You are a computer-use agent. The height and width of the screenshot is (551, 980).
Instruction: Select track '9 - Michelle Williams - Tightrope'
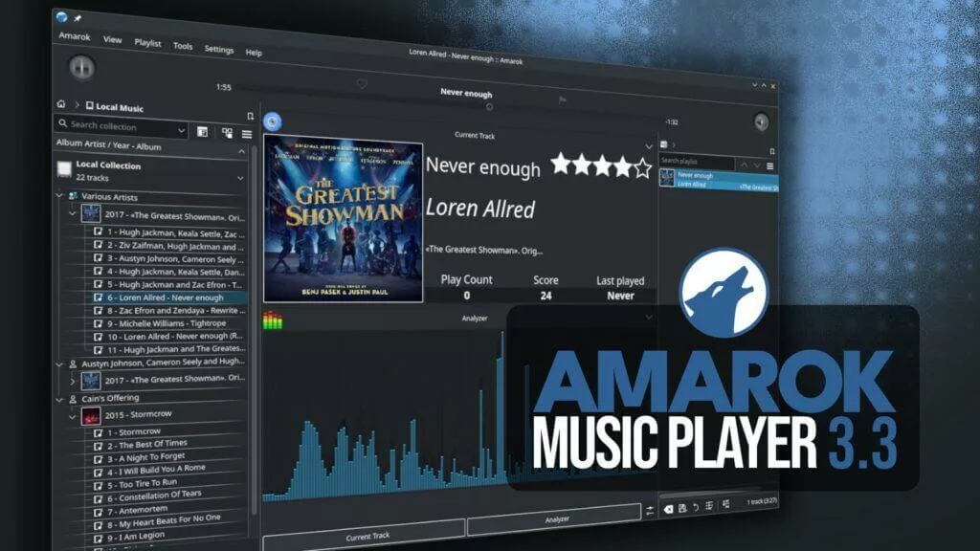[x=167, y=323]
